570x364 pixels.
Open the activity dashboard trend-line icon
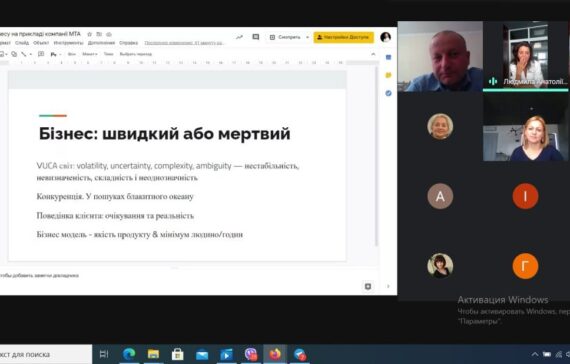(x=239, y=37)
